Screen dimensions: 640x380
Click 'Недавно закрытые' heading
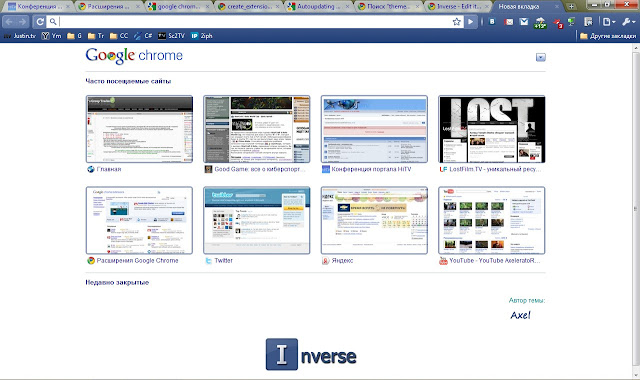(117, 282)
